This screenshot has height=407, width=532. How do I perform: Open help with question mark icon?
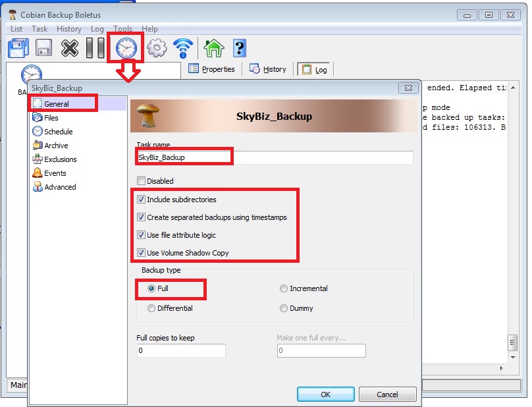click(x=240, y=48)
